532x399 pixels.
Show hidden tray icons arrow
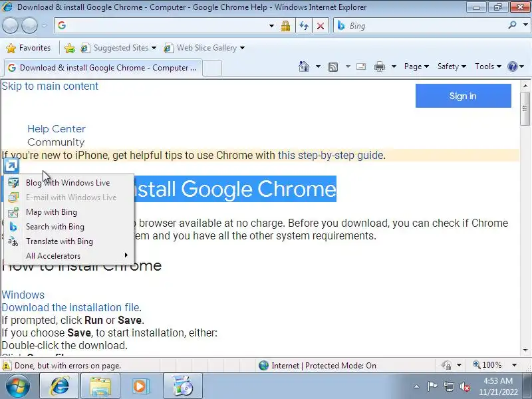[417, 386]
